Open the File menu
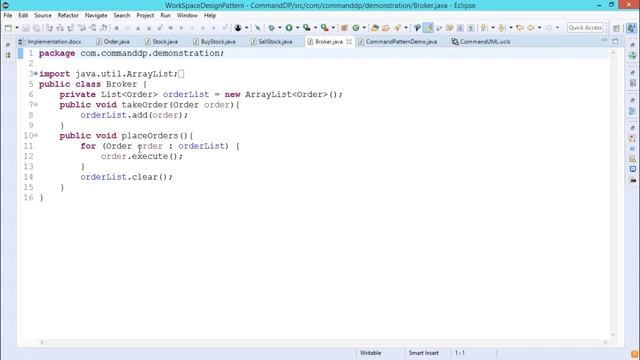640x360 pixels. [8, 16]
